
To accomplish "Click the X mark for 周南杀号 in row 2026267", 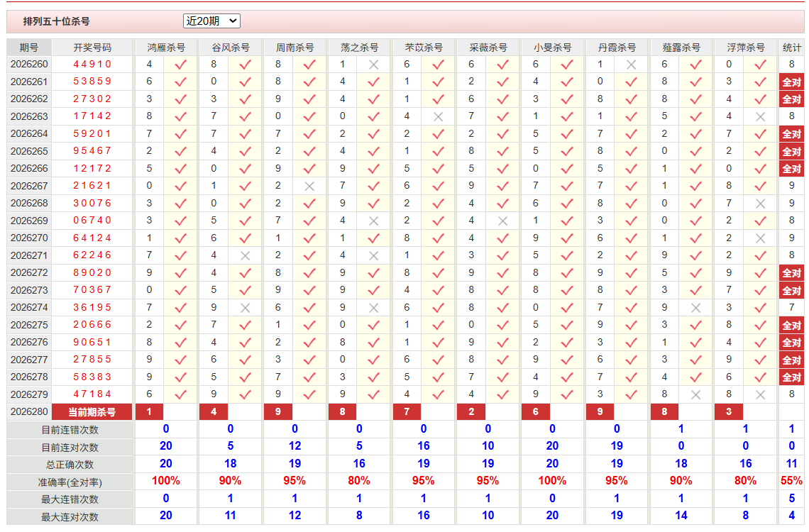I will 309,187.
